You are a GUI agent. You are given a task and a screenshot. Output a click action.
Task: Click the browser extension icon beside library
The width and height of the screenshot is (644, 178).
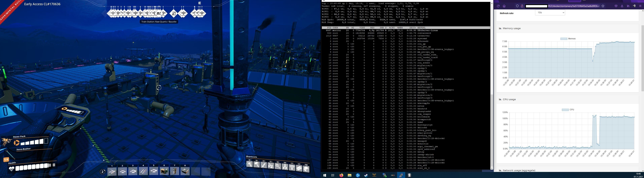coord(634,6)
